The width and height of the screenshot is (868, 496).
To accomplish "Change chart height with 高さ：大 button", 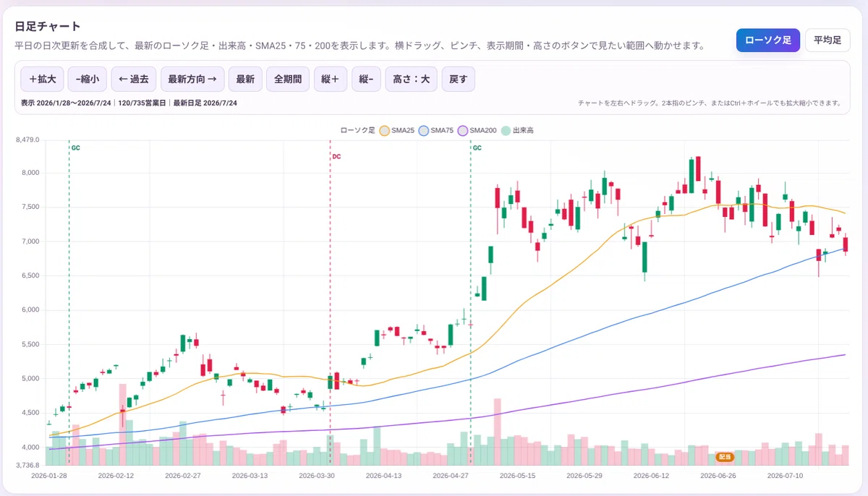I will [x=411, y=79].
